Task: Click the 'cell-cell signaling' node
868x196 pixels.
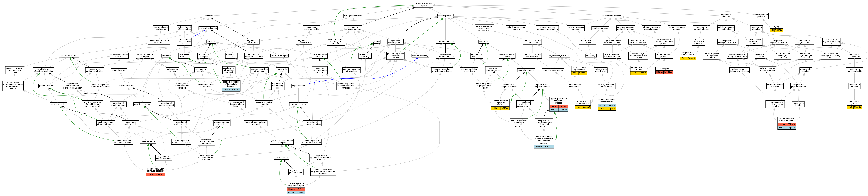Action: tap(420, 55)
